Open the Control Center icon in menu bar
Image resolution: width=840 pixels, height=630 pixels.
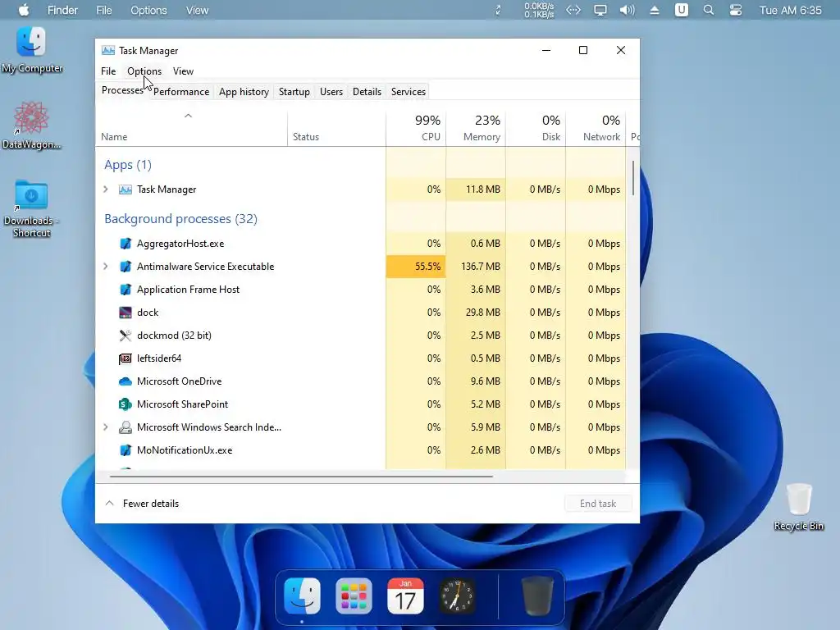(x=736, y=10)
